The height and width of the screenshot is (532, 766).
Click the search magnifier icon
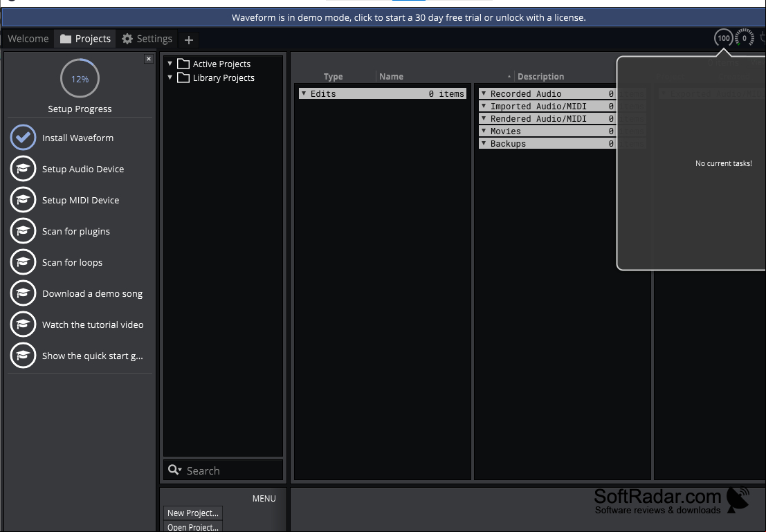tap(173, 470)
